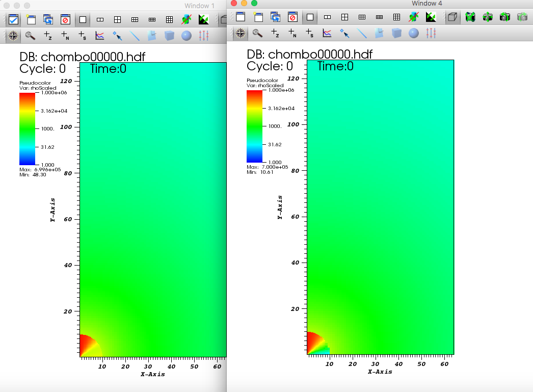533x392 pixels.
Task: Select Node Pick (+N) in Window 4
Action: (292, 33)
